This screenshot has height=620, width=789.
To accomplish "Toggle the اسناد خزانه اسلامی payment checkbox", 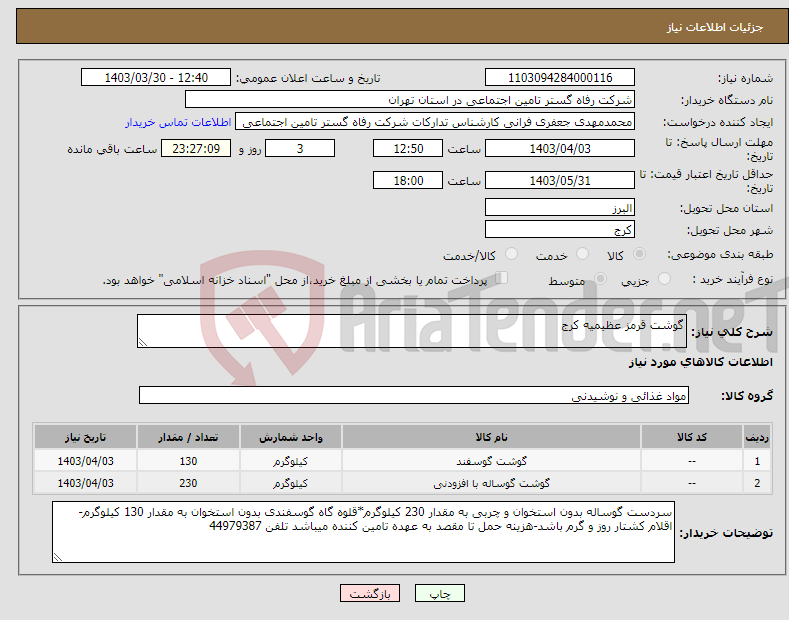I will pyautogui.click(x=502, y=278).
